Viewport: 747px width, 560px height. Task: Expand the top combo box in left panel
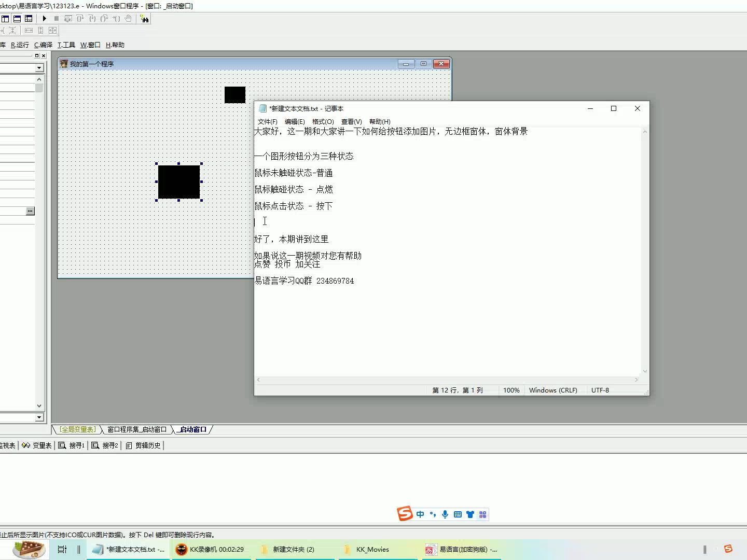click(x=39, y=68)
